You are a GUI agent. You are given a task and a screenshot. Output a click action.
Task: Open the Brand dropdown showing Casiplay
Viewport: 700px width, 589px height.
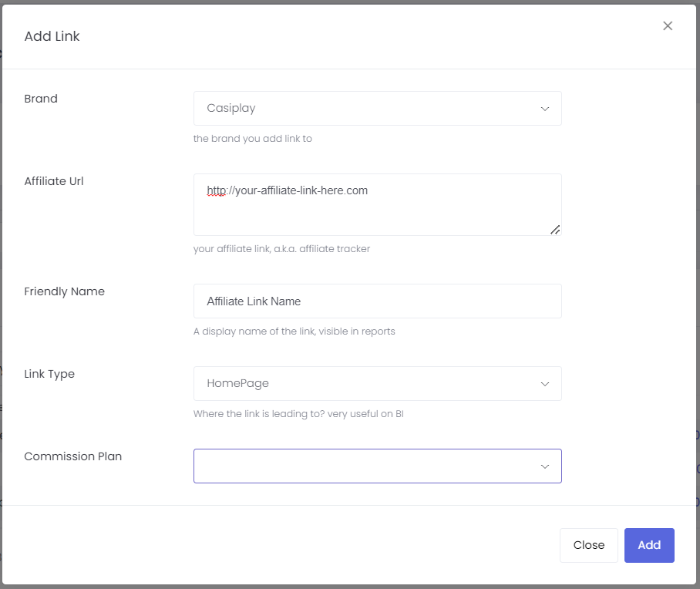377,109
